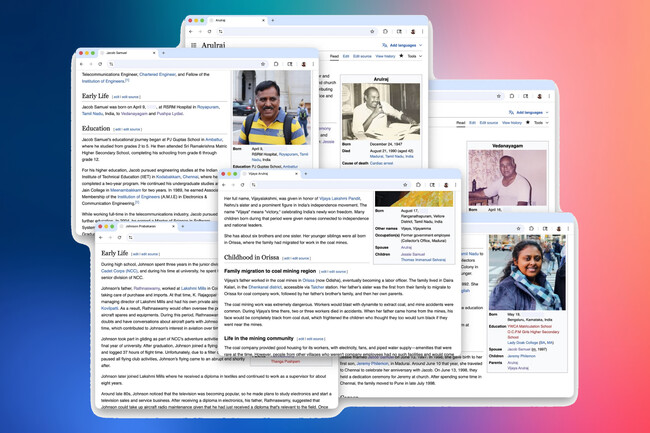Screen dimensions: 650x433
Task: Click the Jacob Samuel infobox photo
Action: (271, 107)
